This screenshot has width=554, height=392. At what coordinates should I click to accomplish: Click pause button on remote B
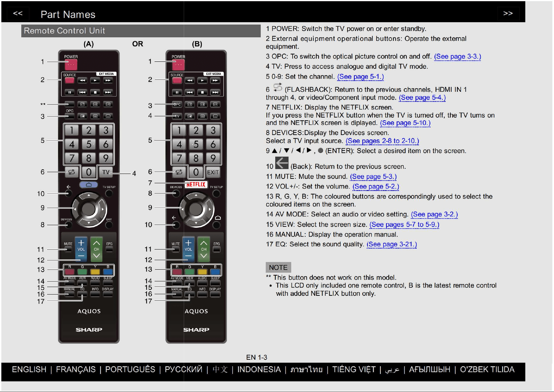pyautogui.click(x=177, y=92)
